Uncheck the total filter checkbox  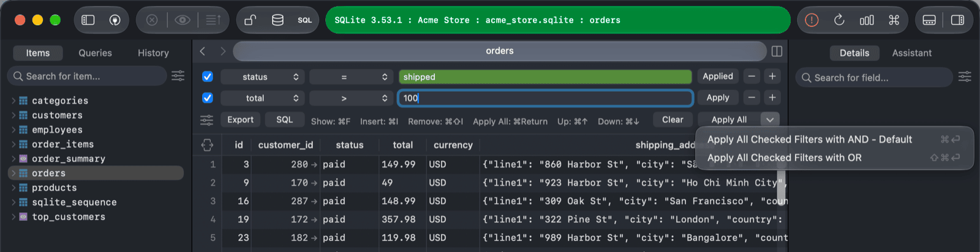coord(208,98)
